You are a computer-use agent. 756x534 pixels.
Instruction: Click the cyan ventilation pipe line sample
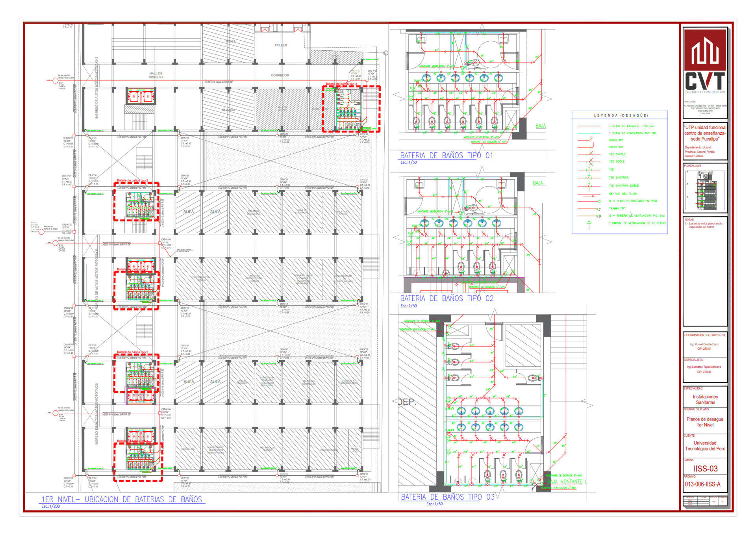tap(589, 133)
